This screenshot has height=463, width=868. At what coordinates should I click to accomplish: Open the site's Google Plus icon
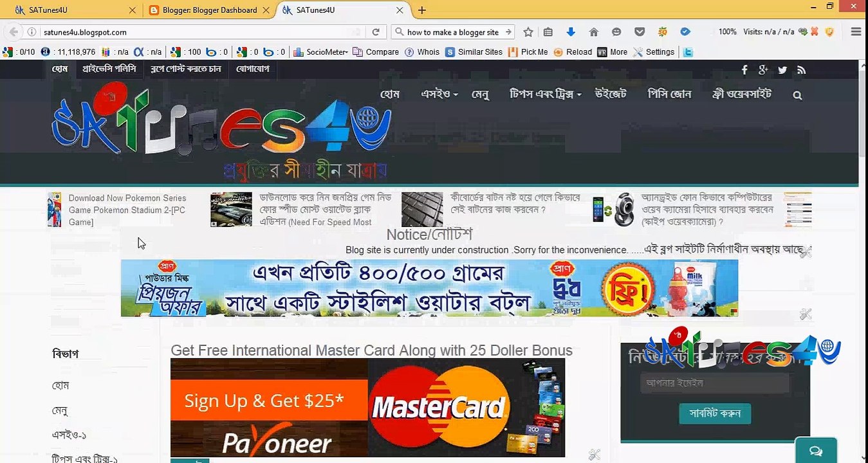763,70
